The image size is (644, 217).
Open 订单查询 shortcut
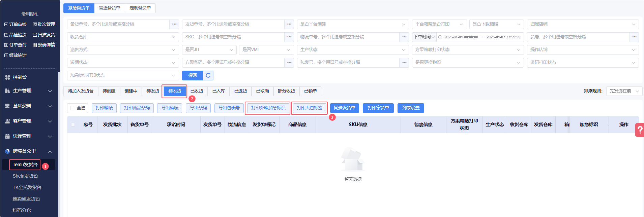[x=15, y=45]
